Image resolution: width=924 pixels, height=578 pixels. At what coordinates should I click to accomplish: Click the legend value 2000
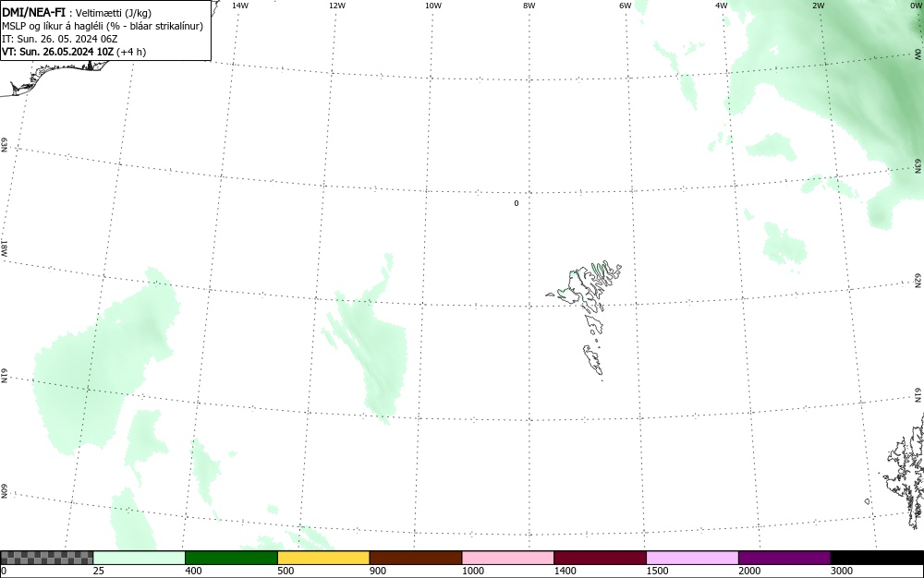[749, 571]
